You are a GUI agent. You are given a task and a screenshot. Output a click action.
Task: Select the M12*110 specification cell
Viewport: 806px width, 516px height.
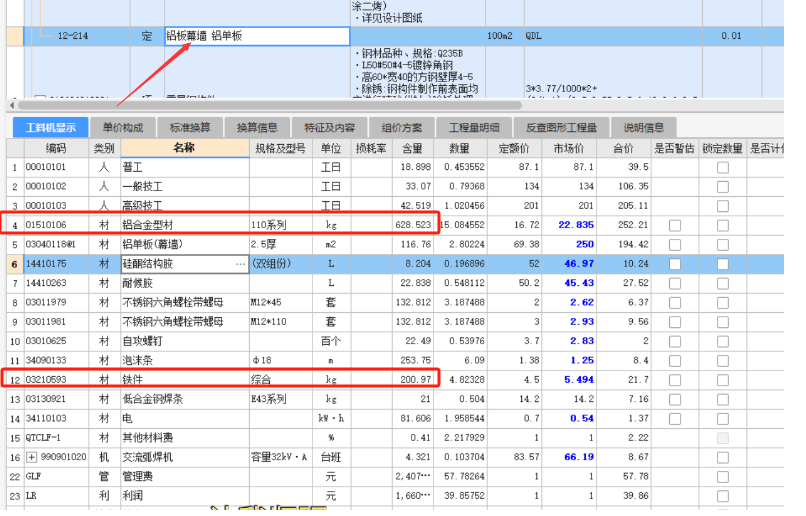pos(281,322)
